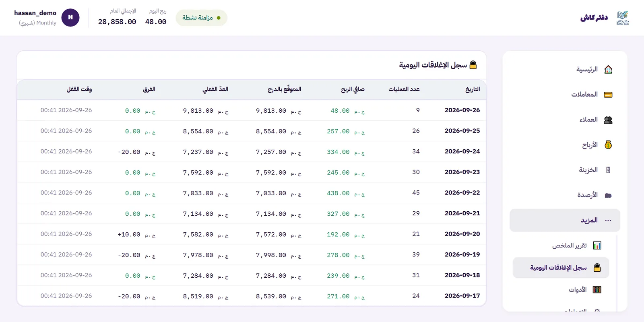Click the دفتر كاش brand title
The width and height of the screenshot is (644, 322).
[594, 18]
